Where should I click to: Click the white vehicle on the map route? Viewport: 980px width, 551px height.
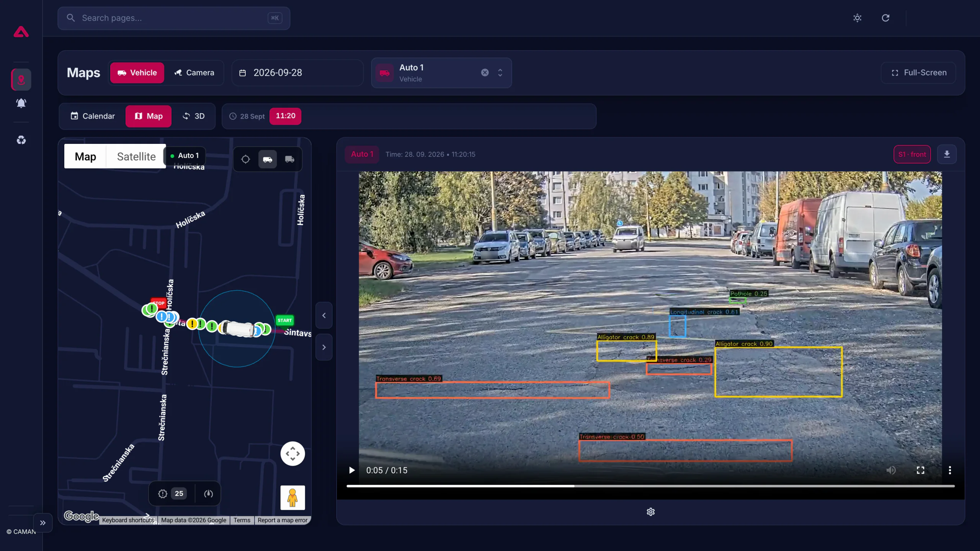pos(238,329)
